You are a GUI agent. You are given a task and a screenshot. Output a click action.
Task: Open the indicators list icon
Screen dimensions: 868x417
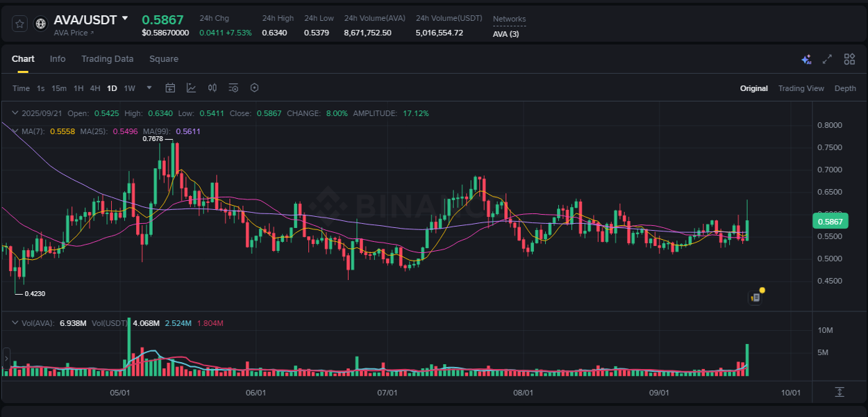[233, 88]
